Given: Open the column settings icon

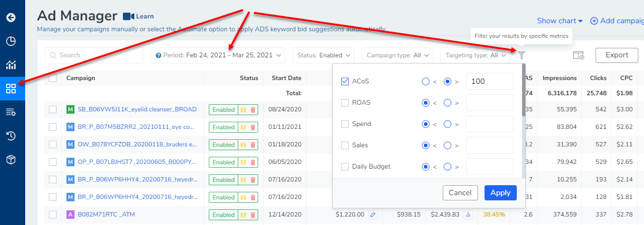Looking at the screenshot, I should click(579, 55).
